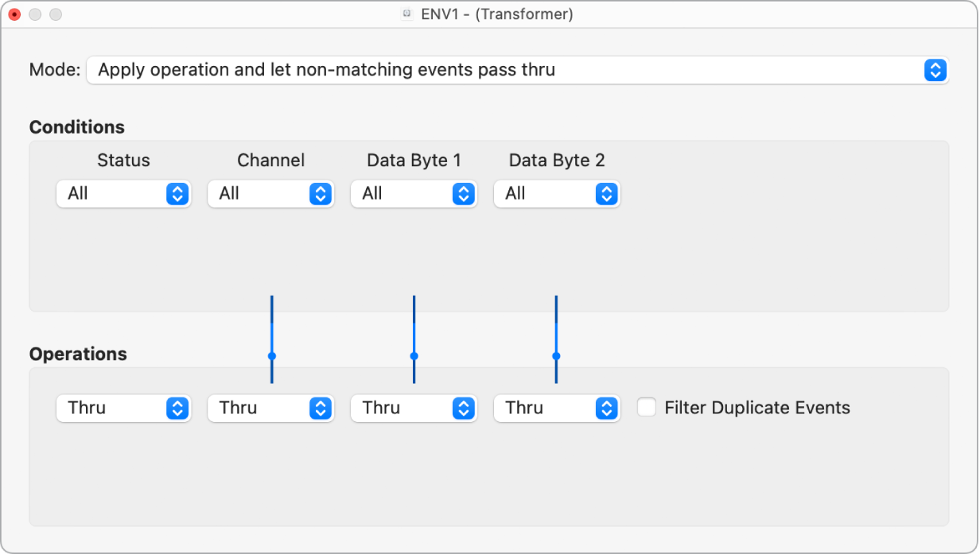
Task: Click the ENV1 document icon in title bar
Action: pos(407,14)
